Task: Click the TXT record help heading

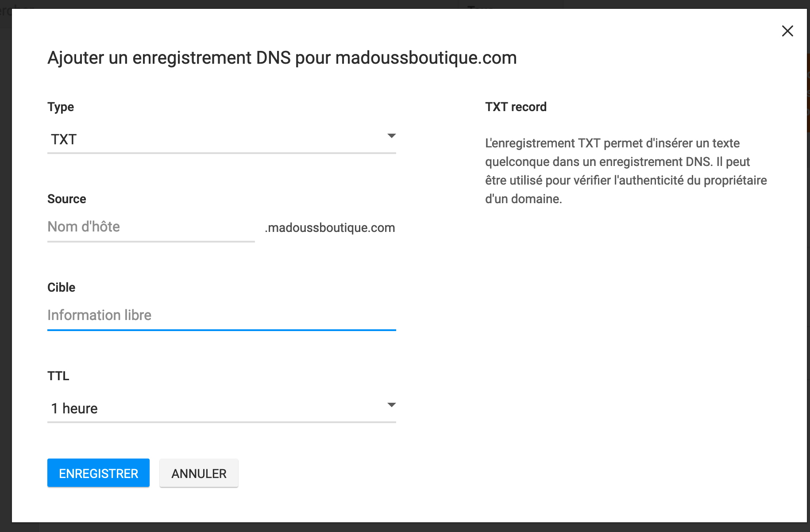Action: click(x=516, y=107)
